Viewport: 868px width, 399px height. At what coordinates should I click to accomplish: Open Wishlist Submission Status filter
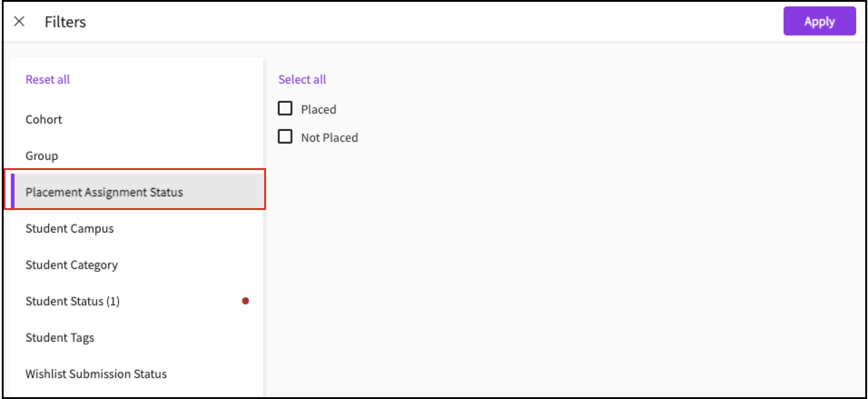[x=137, y=374]
